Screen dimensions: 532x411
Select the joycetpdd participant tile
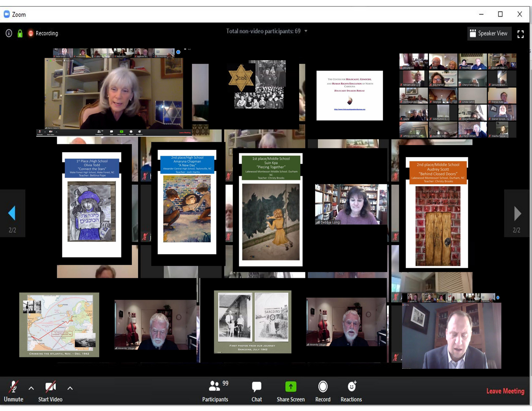(x=414, y=62)
